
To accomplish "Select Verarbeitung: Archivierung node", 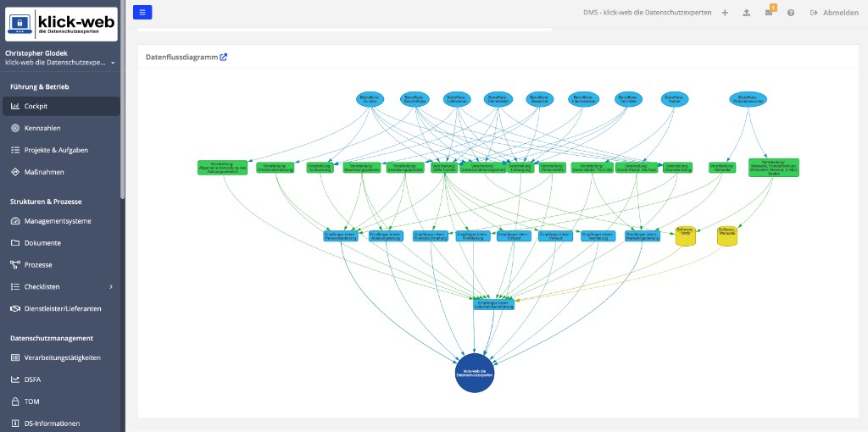I will coord(320,168).
